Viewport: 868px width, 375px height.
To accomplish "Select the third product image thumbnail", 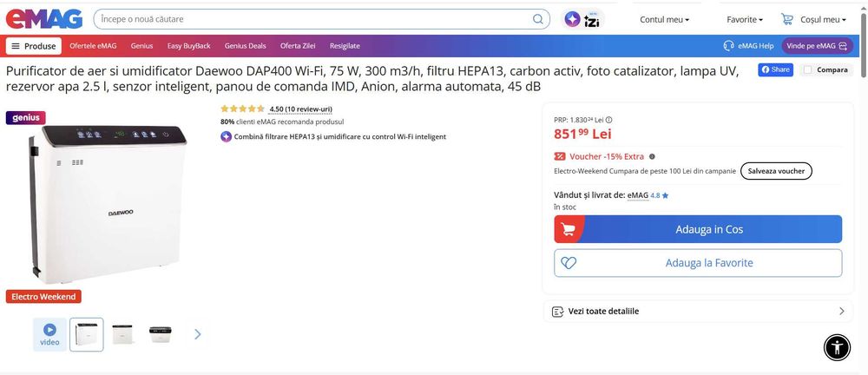I will point(160,334).
